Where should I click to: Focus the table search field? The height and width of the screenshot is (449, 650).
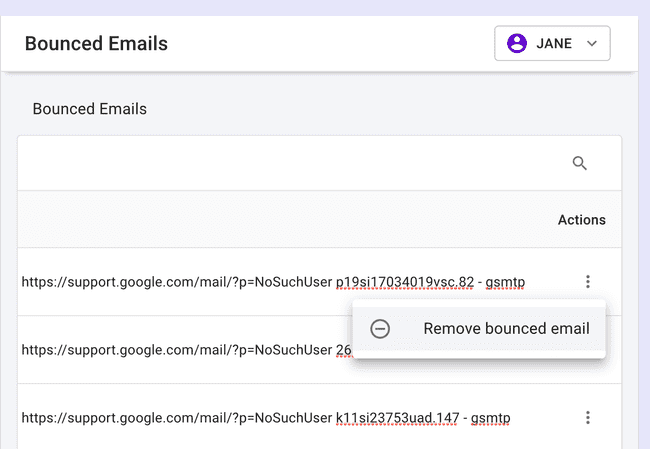pyautogui.click(x=290, y=163)
